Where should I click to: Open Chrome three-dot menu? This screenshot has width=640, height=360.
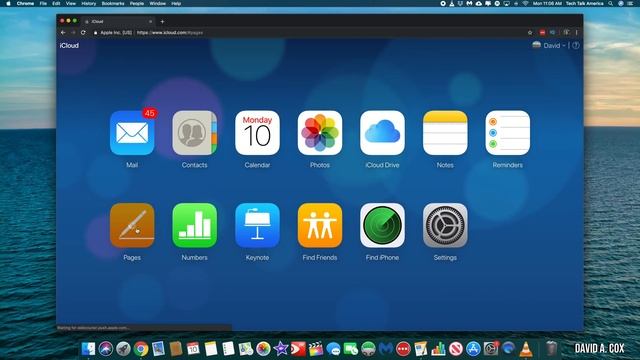pos(577,33)
